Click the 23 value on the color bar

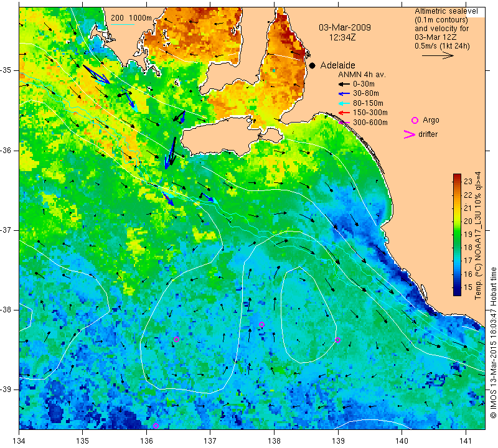(468, 182)
